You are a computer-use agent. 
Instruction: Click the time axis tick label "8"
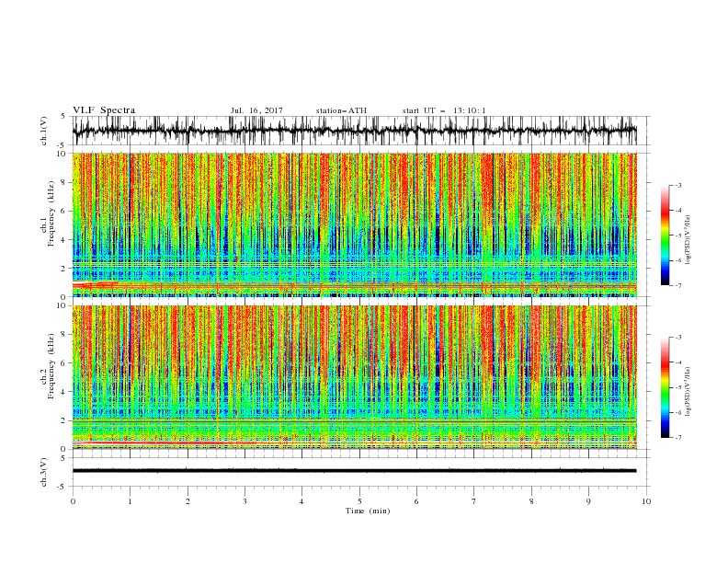pyautogui.click(x=531, y=501)
